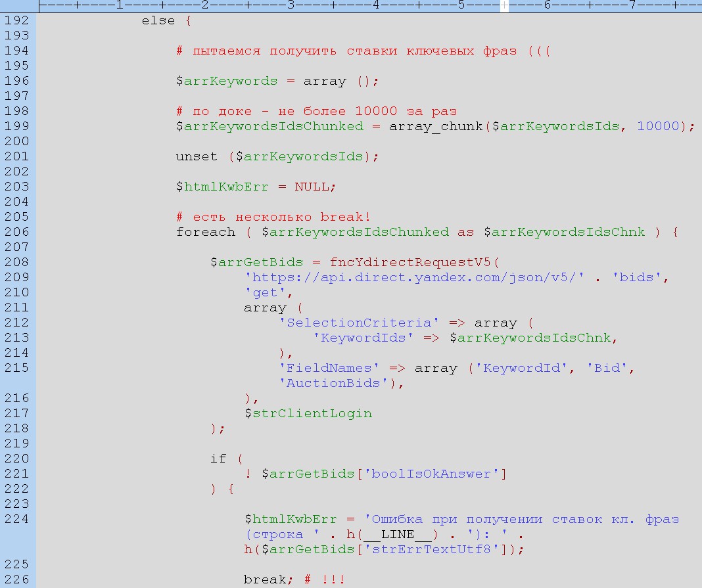Click the ruler number 3
The height and width of the screenshot is (588, 702).
(291, 5)
